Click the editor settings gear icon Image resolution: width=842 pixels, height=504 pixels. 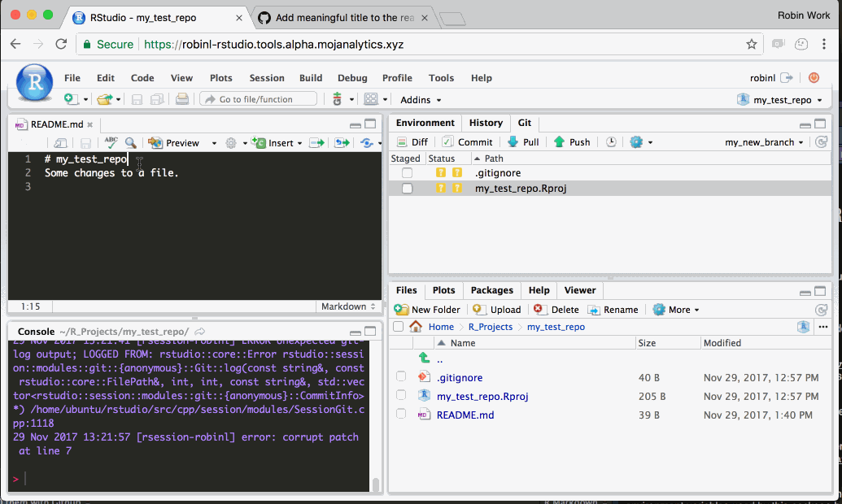tap(231, 143)
